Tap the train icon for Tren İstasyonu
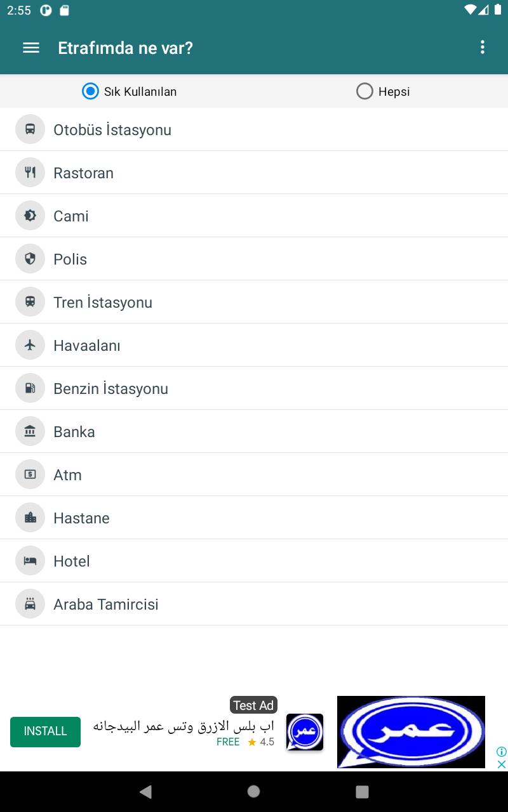The width and height of the screenshot is (508, 812). [x=30, y=302]
